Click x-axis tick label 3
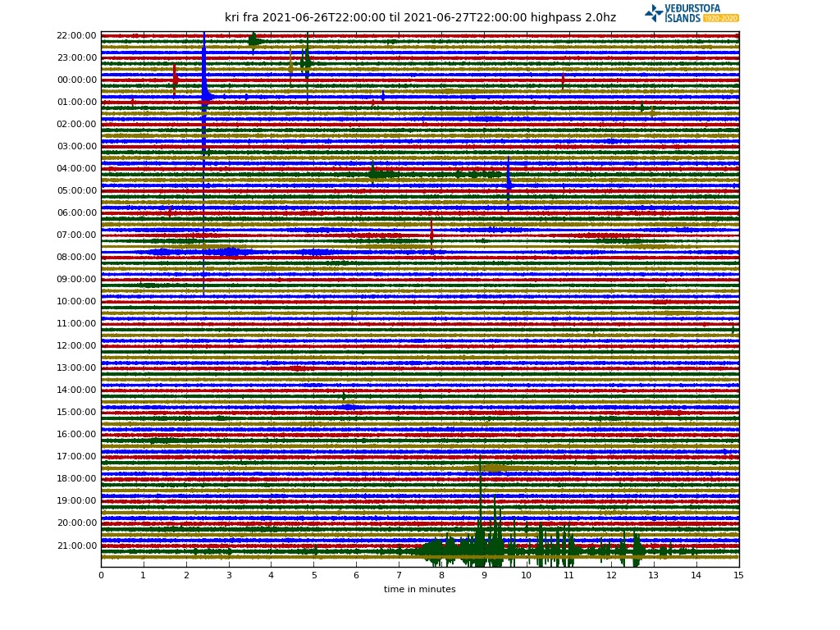Viewport: 840px width, 630px height. click(x=229, y=575)
